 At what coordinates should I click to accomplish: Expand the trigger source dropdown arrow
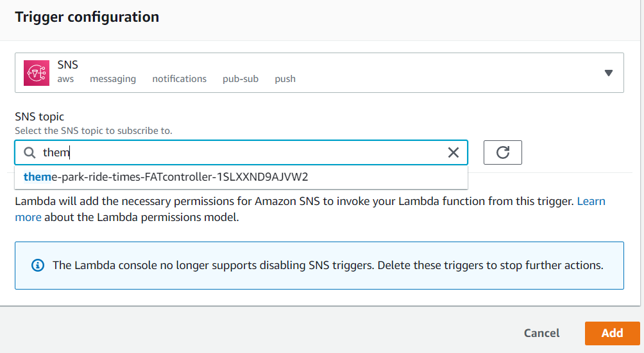[x=609, y=73]
